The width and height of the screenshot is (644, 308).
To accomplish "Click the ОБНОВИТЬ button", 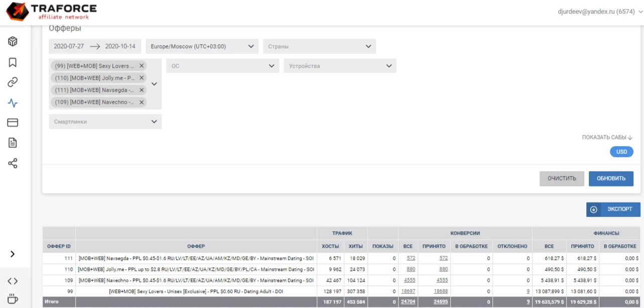I will 611,179.
